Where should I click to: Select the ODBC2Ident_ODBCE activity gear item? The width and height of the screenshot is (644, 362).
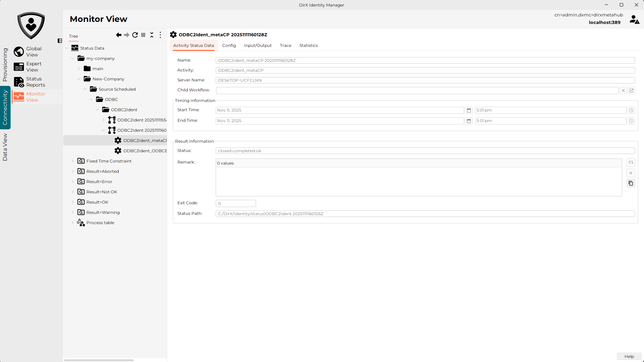[x=141, y=151]
